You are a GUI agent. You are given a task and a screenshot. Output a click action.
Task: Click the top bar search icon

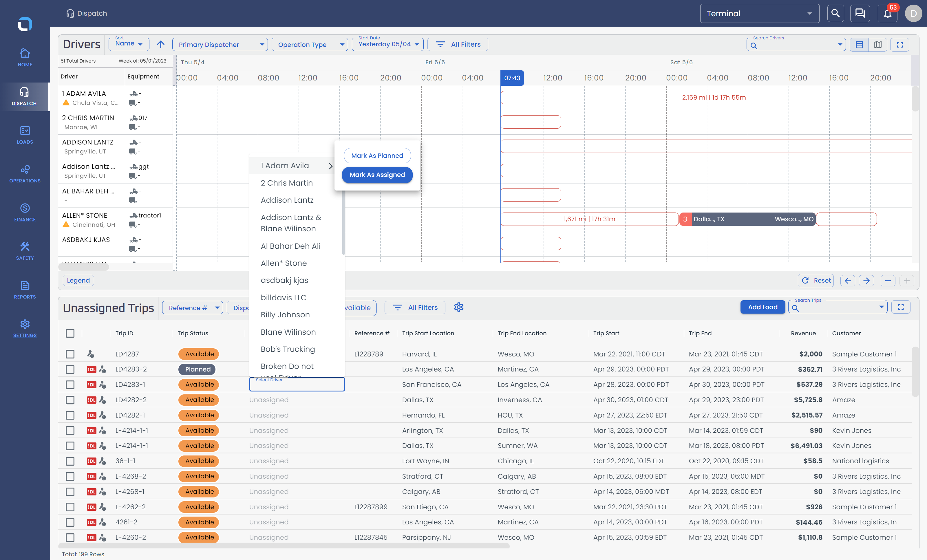[835, 14]
